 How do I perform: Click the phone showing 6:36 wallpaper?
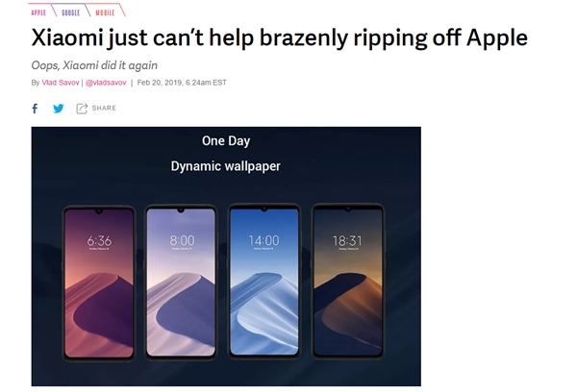(99, 282)
